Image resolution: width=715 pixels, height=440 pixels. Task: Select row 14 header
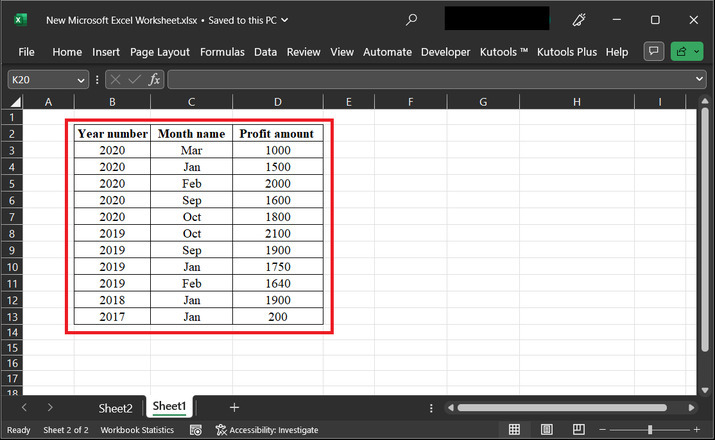(x=12, y=332)
